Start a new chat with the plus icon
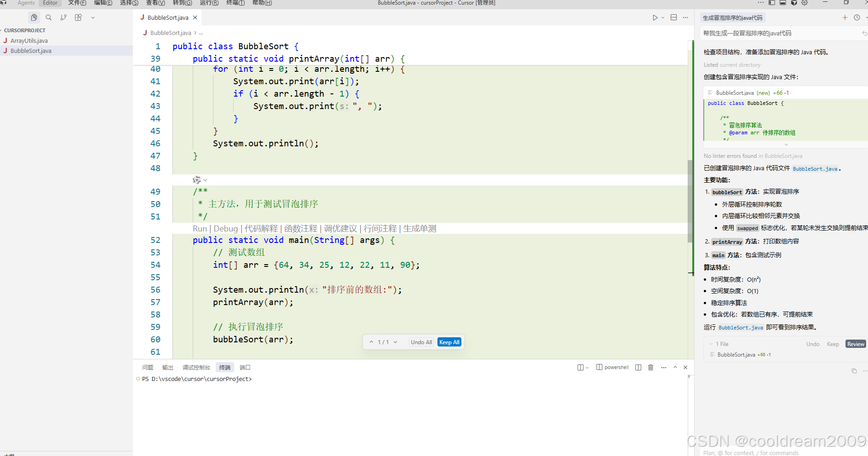868x456 pixels. pyautogui.click(x=845, y=17)
